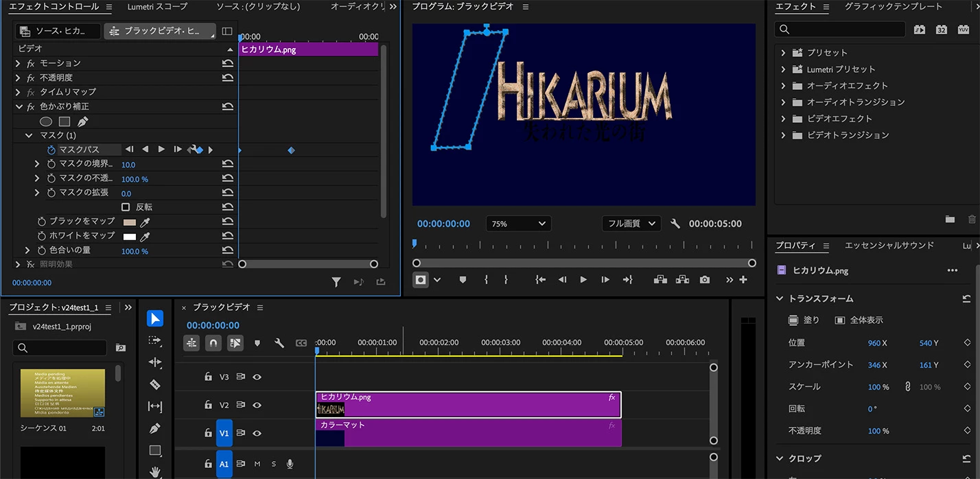
Task: Enable the 反転 checkbox
Action: [126, 207]
